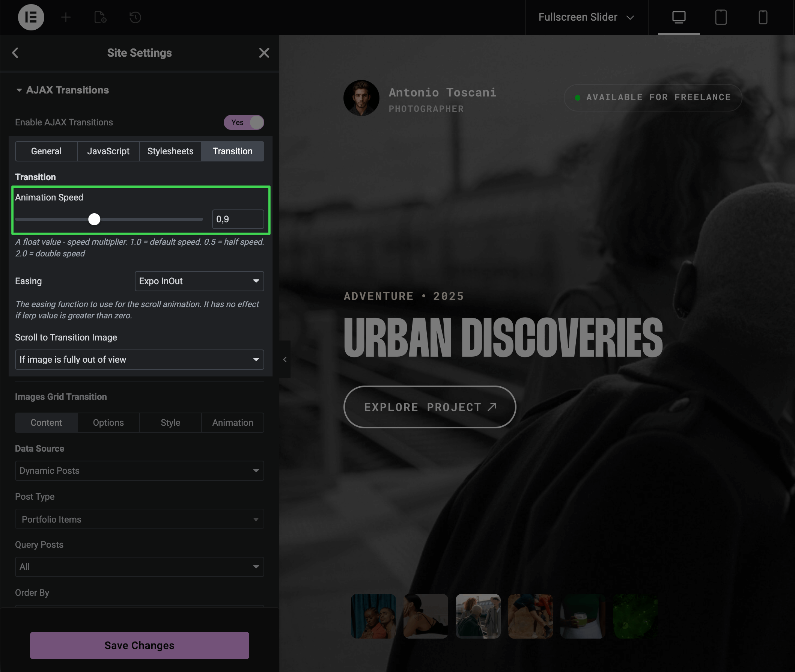Switch to the JavaScript tab

(x=108, y=151)
